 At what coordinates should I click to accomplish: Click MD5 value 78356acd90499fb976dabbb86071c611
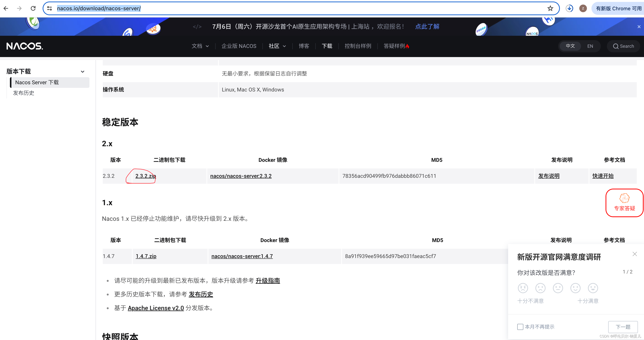[x=389, y=176]
